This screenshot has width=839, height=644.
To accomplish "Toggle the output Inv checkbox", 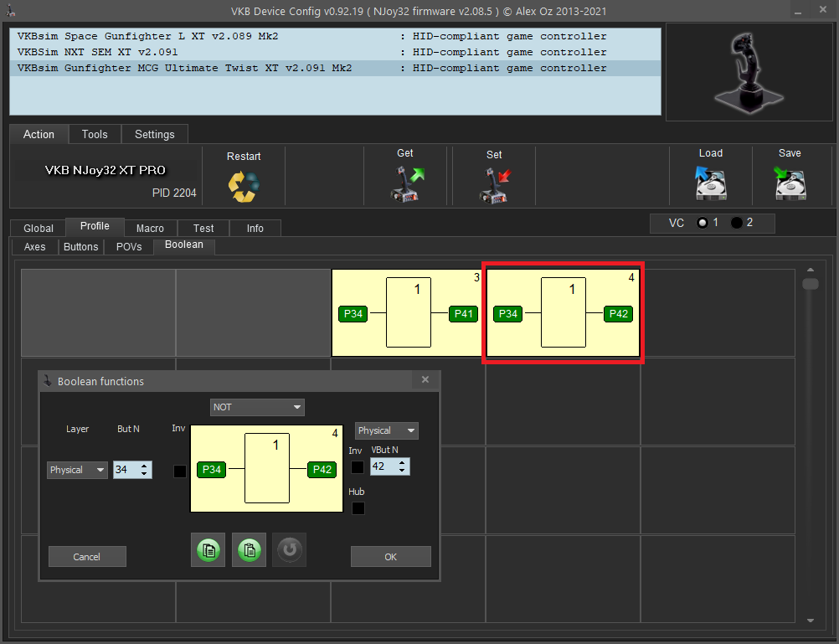I will click(357, 467).
